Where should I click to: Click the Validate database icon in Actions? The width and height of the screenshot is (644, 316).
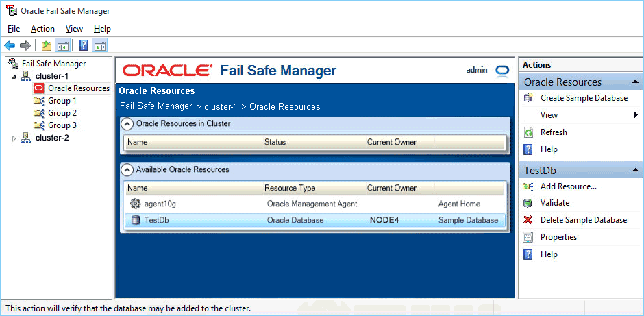pos(528,203)
